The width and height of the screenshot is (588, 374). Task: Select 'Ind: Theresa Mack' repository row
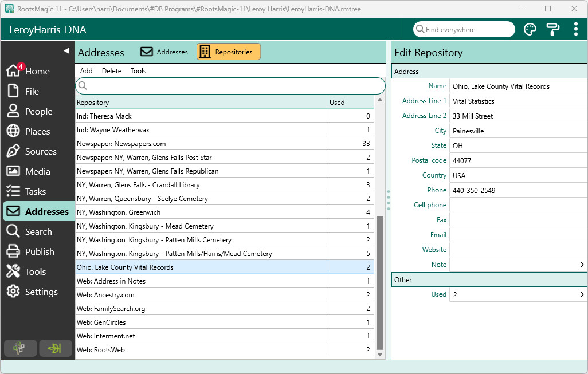pyautogui.click(x=224, y=116)
